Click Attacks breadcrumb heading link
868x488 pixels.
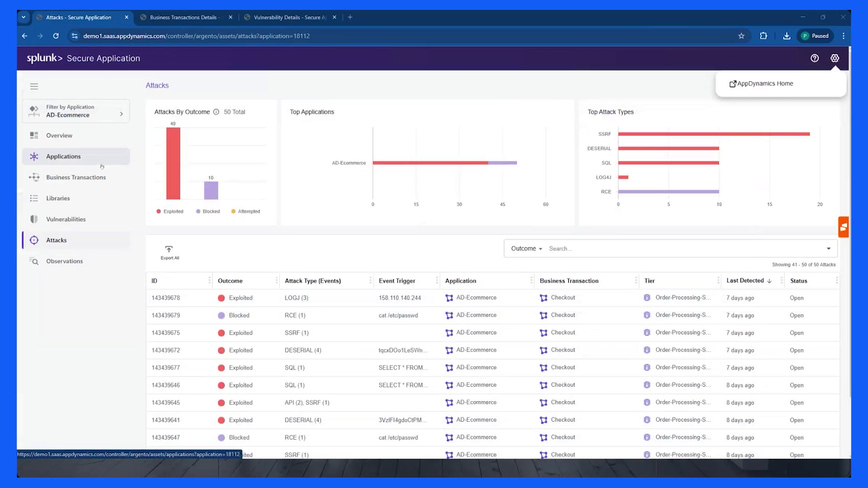point(157,85)
